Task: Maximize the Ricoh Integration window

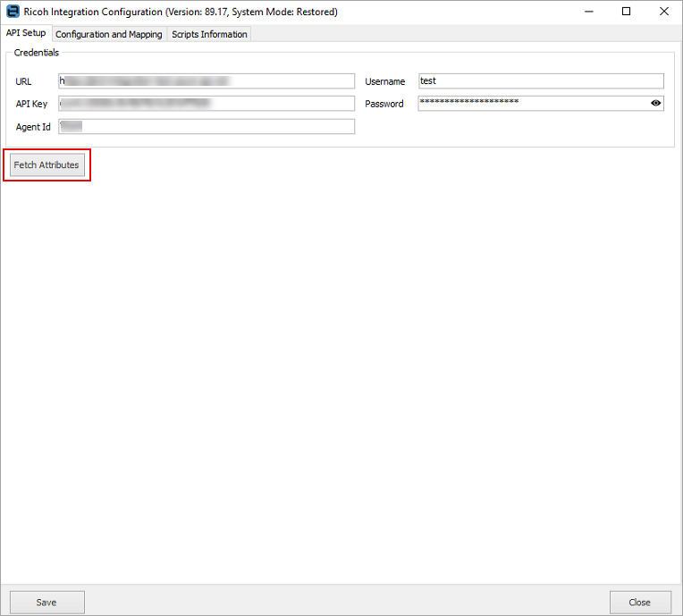Action: click(626, 12)
